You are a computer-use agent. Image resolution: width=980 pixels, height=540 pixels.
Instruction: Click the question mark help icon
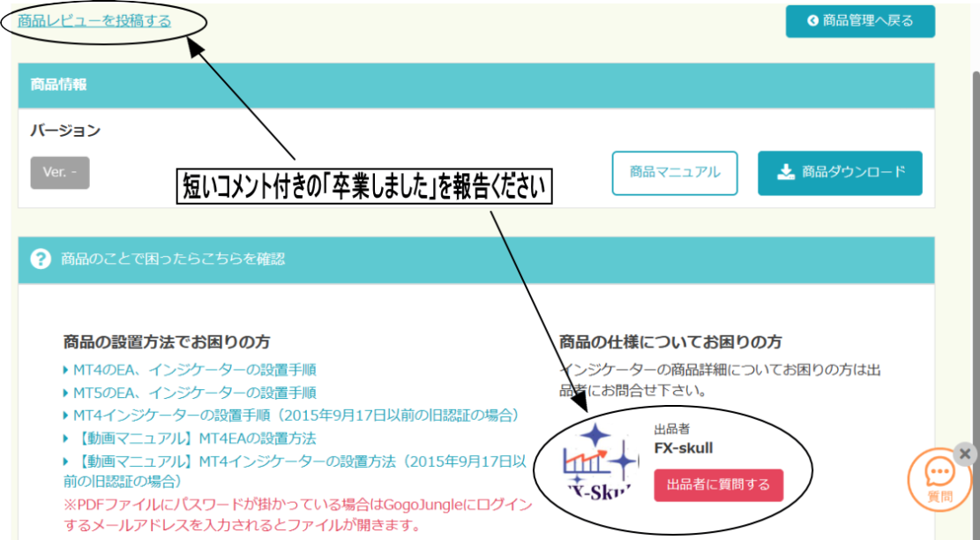[41, 259]
